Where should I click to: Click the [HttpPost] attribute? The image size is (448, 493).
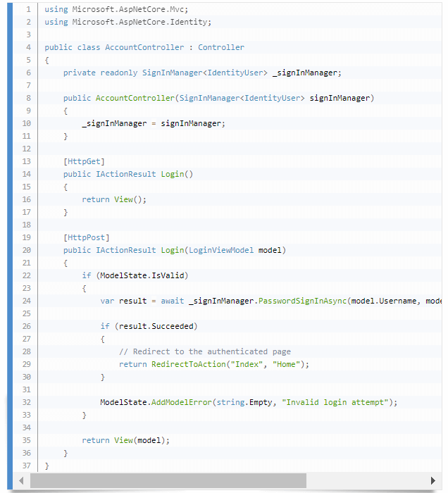click(86, 237)
